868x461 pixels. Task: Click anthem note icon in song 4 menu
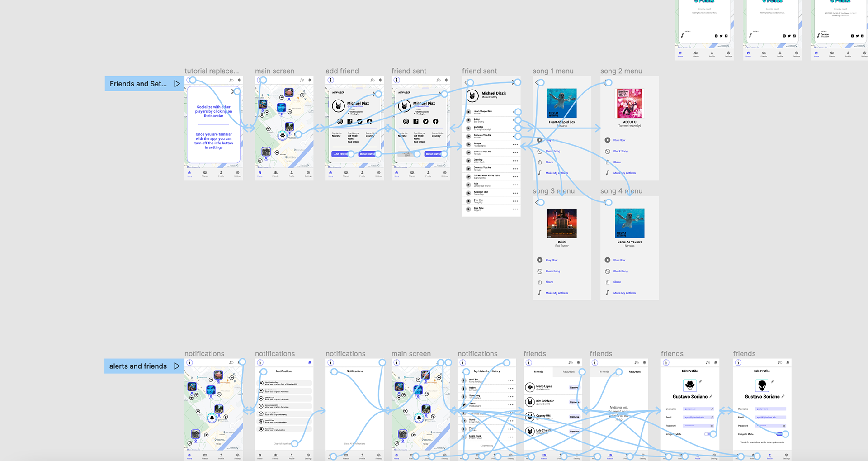pyautogui.click(x=608, y=293)
